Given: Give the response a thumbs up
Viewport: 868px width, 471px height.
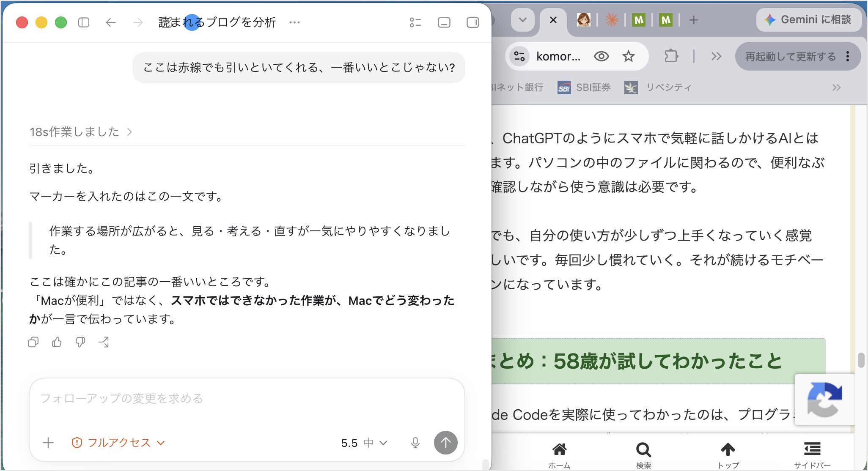Looking at the screenshot, I should click(x=57, y=342).
